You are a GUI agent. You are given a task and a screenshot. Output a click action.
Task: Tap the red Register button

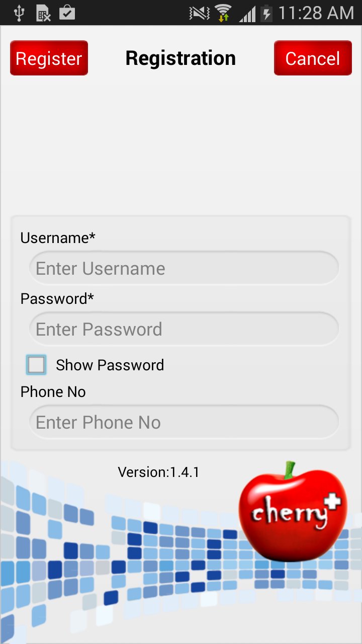click(49, 58)
